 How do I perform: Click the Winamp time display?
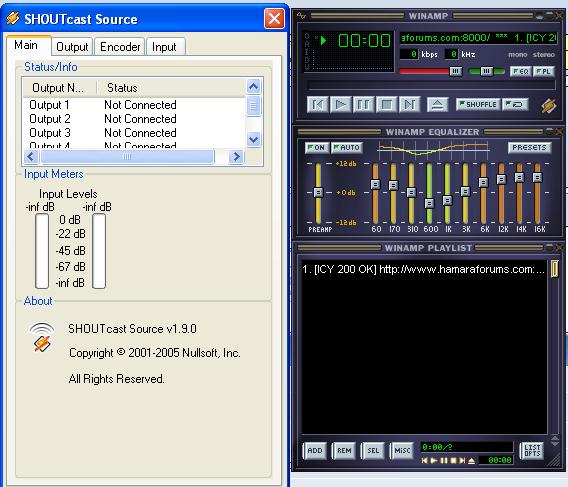pyautogui.click(x=364, y=40)
